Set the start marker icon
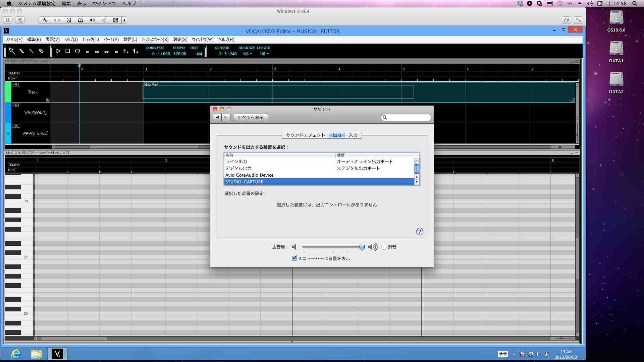This screenshot has width=644, height=362. 126,51
